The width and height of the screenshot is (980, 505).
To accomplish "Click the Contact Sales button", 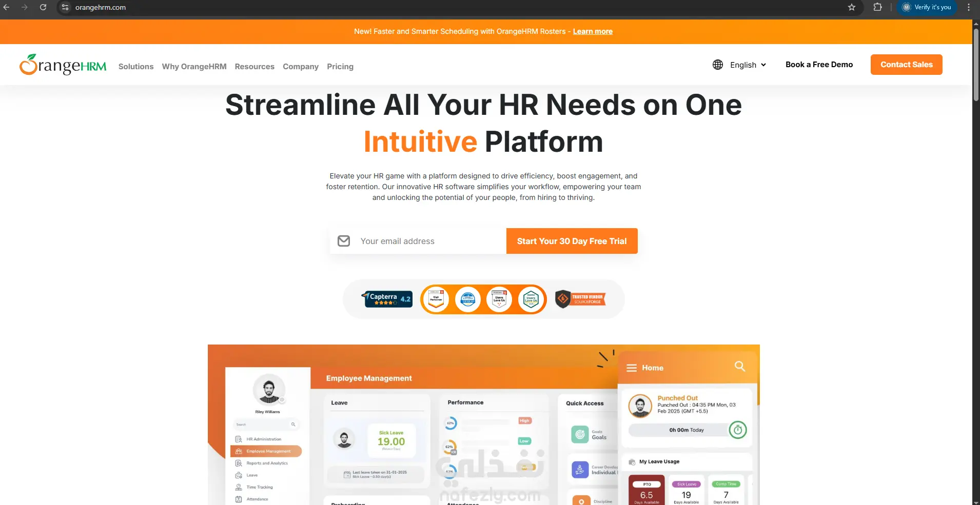I will click(x=907, y=65).
